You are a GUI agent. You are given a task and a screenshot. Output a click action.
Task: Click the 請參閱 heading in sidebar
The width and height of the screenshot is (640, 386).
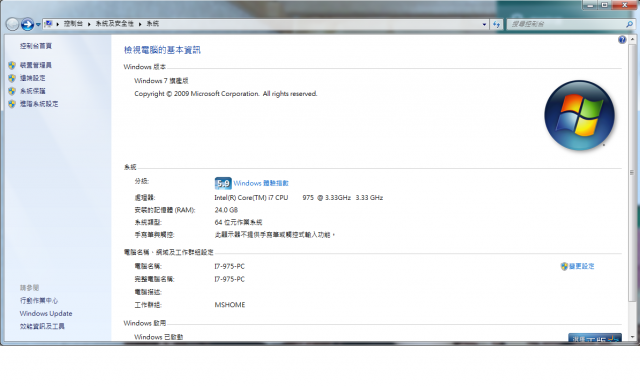click(x=29, y=288)
